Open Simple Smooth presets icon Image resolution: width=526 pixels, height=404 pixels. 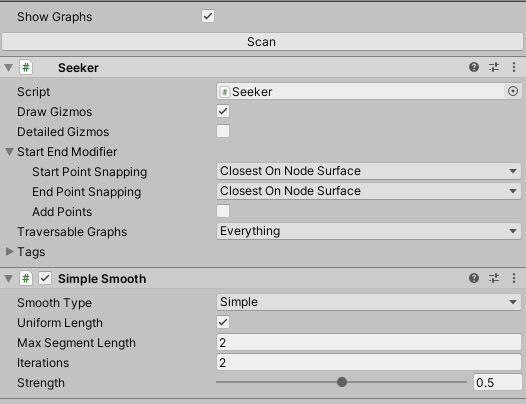(x=494, y=278)
